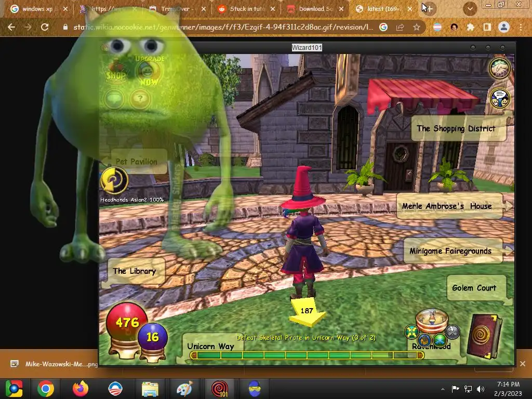Click the URL address bar text
Image resolution: width=532 pixels, height=399 pixels.
point(223,27)
